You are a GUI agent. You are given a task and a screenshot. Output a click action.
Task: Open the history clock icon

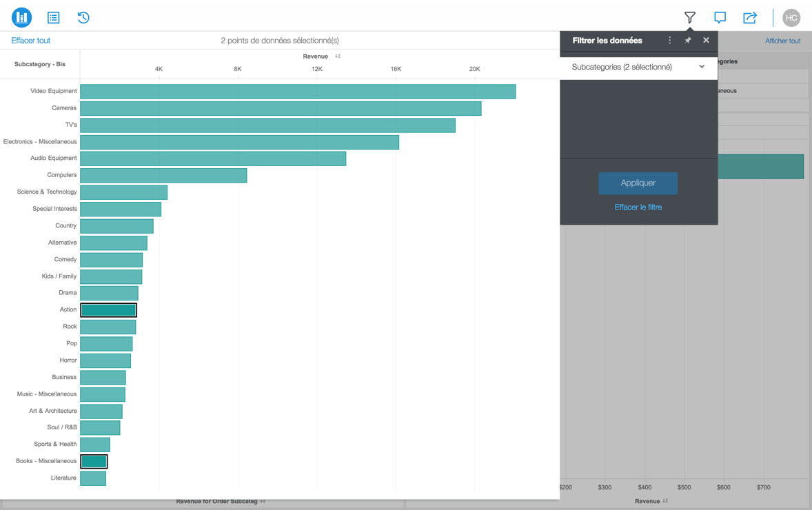click(x=83, y=18)
